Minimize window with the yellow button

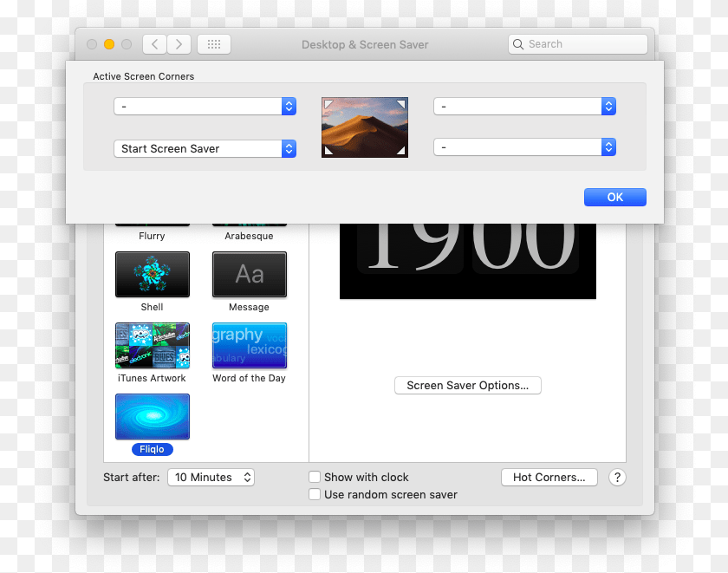[x=109, y=44]
